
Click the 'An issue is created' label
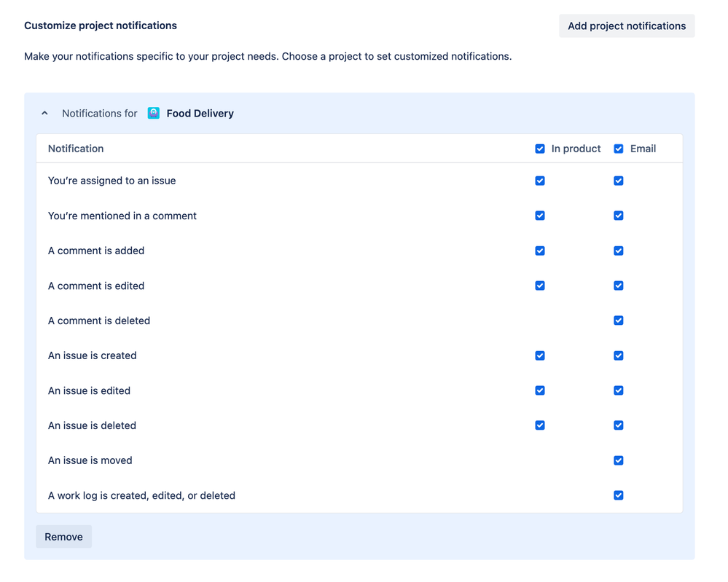click(x=93, y=355)
